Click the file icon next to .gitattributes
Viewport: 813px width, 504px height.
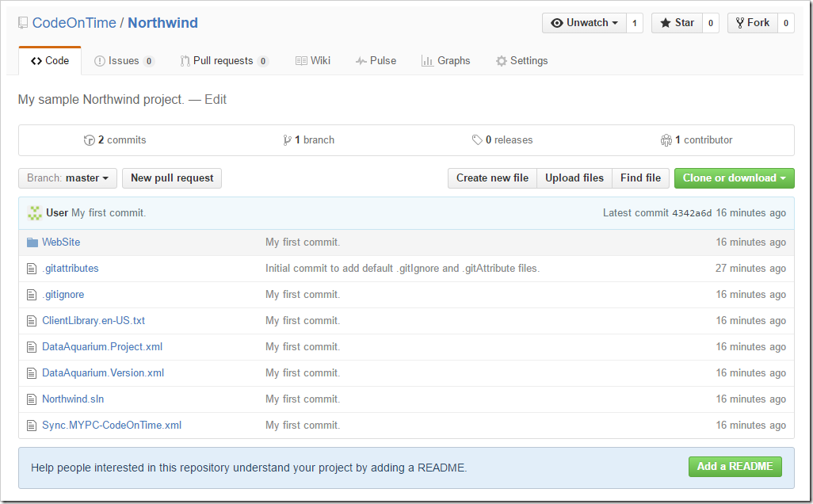pyautogui.click(x=32, y=269)
